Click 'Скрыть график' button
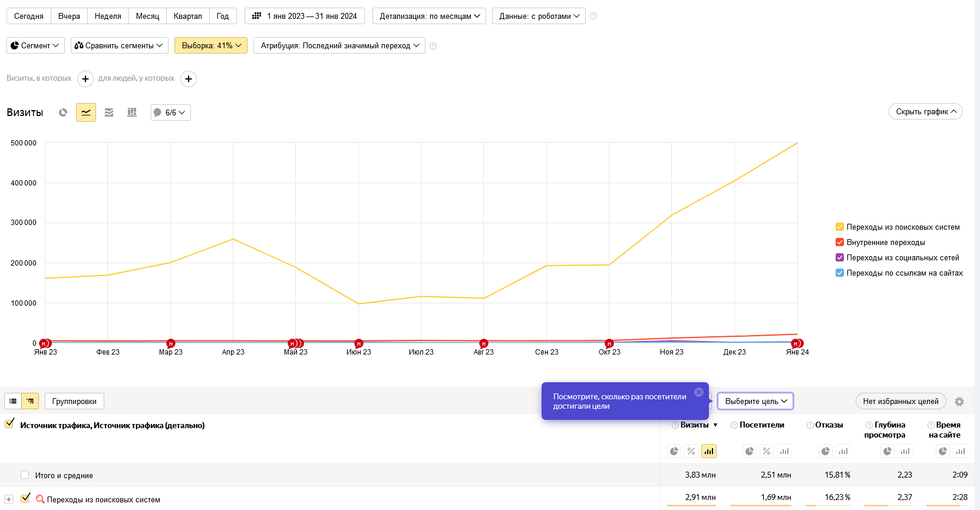This screenshot has width=980, height=510. coord(925,111)
